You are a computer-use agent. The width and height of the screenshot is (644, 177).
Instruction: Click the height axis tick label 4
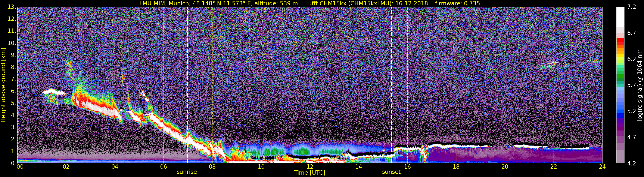click(13, 115)
